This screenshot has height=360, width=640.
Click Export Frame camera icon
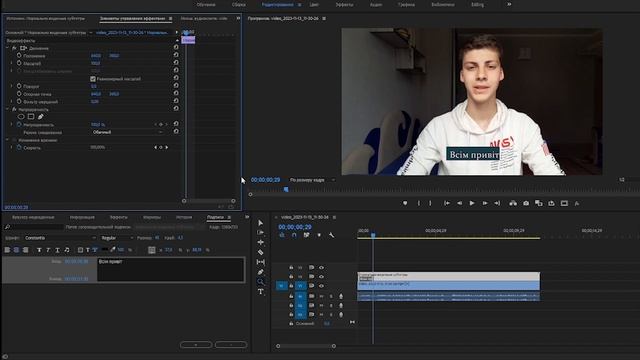(x=526, y=203)
